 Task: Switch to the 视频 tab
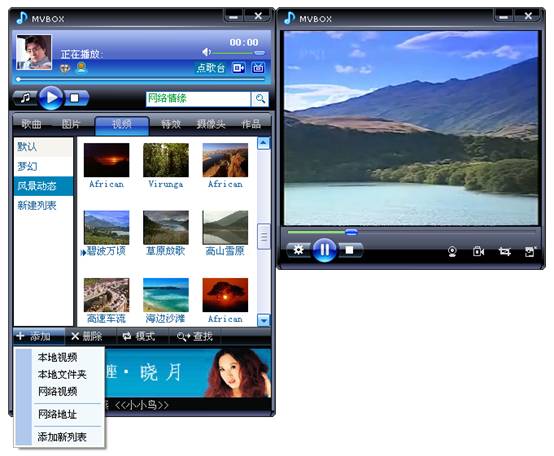(122, 125)
